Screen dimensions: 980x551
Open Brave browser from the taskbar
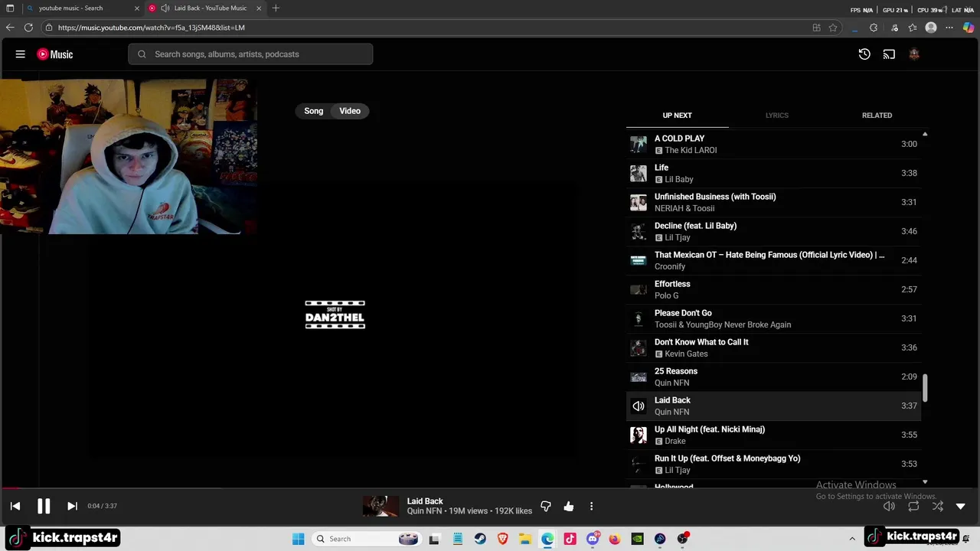tap(502, 539)
